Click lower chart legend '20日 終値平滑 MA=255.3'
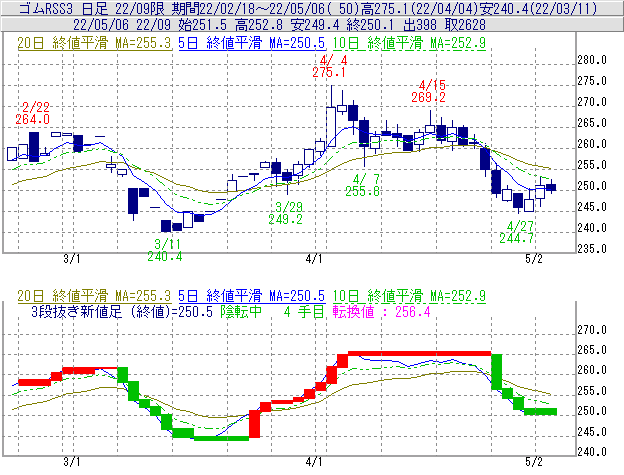624x475 pixels. [x=94, y=296]
